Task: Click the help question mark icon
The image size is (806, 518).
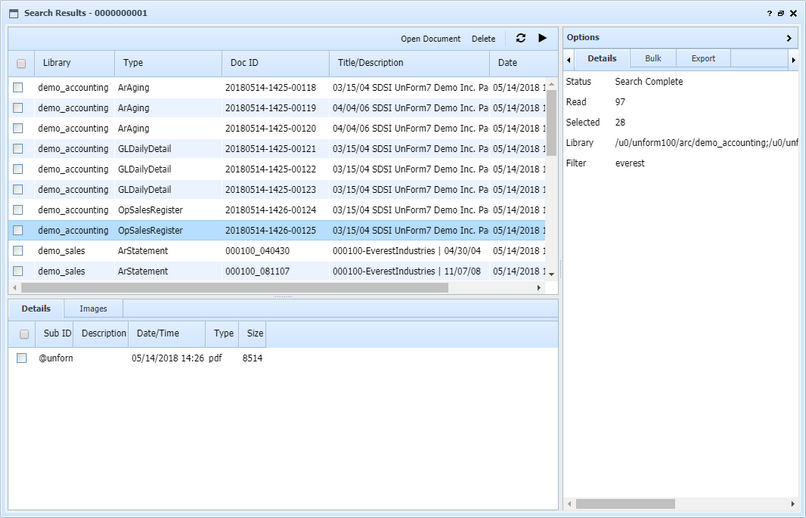Action: pyautogui.click(x=770, y=13)
